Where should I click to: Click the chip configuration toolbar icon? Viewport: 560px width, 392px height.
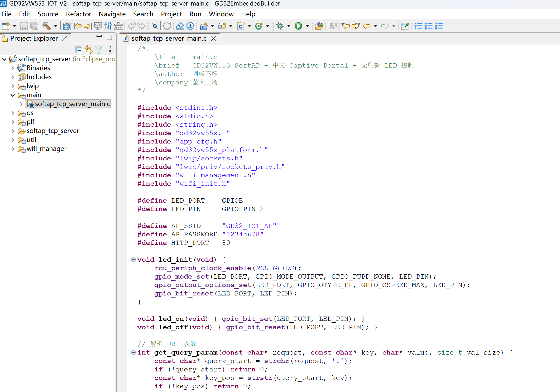[66, 26]
